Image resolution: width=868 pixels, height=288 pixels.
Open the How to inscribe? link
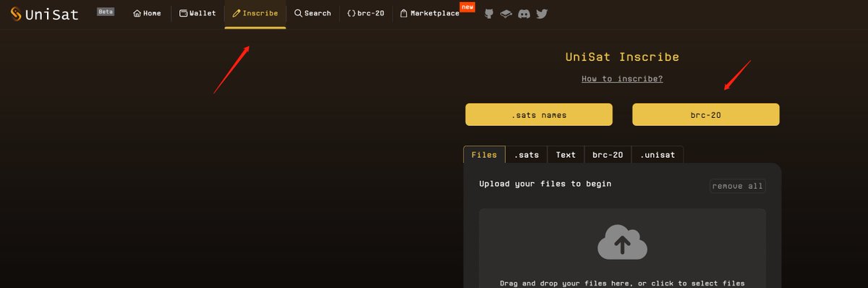click(622, 78)
